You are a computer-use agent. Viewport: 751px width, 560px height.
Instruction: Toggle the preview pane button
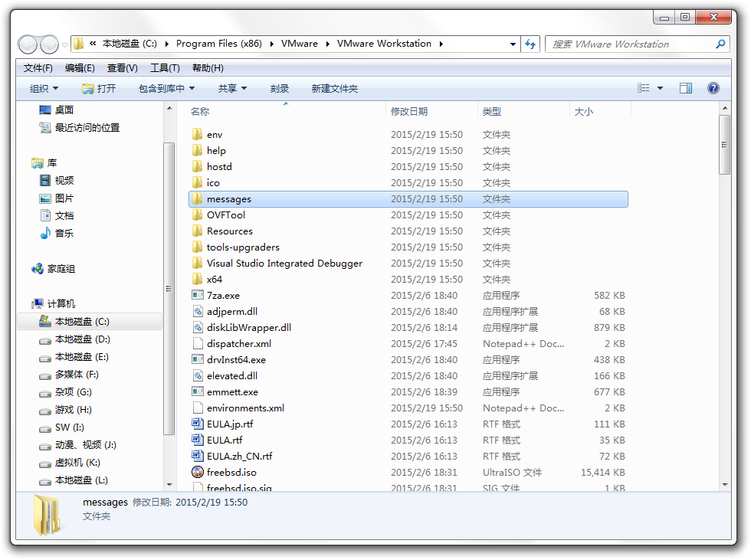click(686, 88)
